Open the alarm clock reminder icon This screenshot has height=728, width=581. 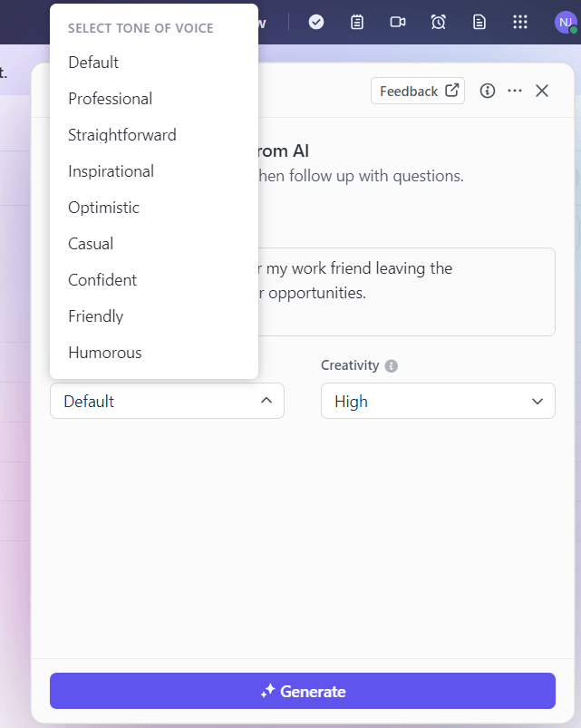coord(438,22)
